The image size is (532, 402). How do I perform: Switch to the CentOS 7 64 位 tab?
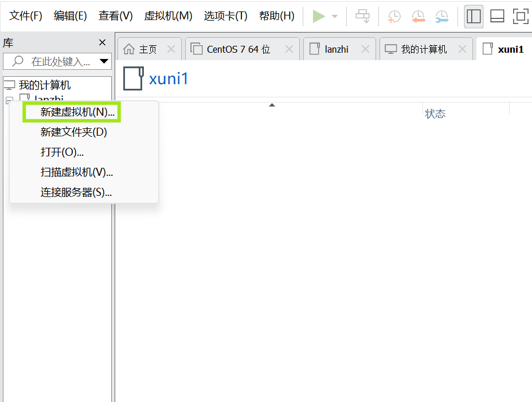[238, 49]
